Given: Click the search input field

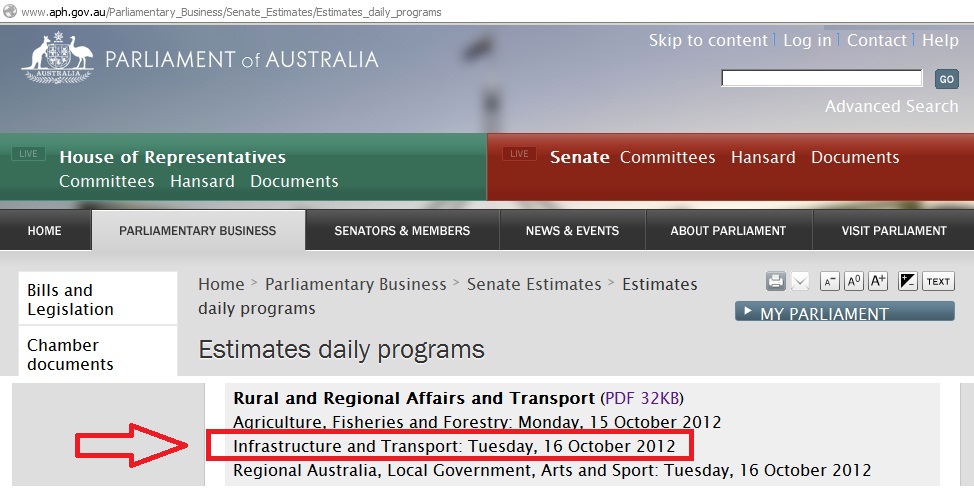Looking at the screenshot, I should pos(822,78).
